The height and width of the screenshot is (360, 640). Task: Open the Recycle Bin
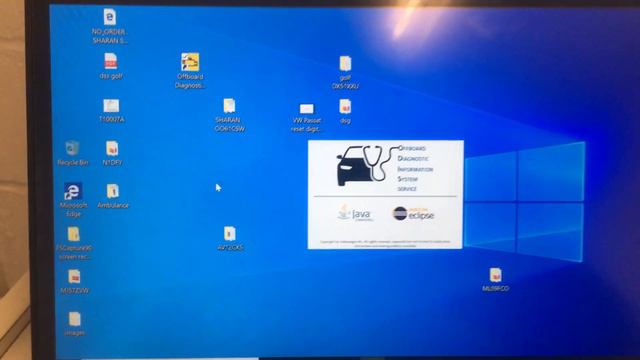(72, 148)
